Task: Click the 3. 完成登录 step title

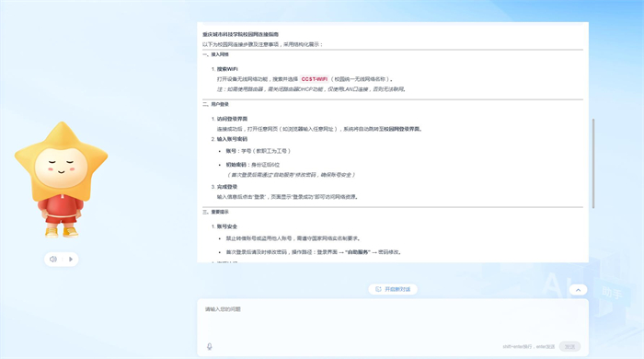Action: point(224,187)
